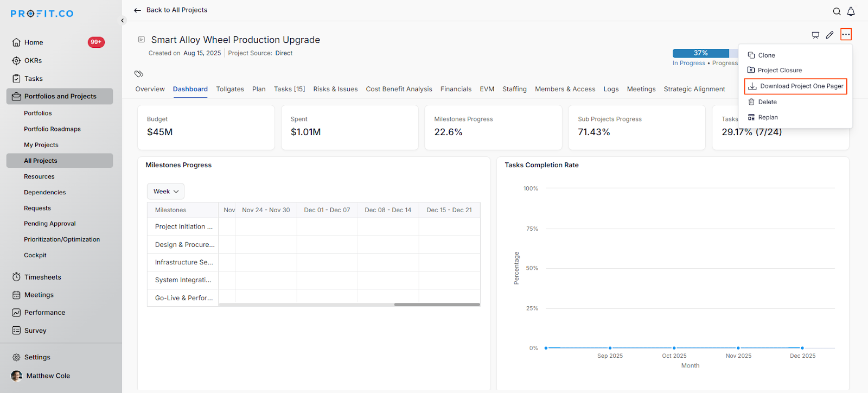The width and height of the screenshot is (868, 393).
Task: Click the three-dot more options button
Action: (x=846, y=35)
